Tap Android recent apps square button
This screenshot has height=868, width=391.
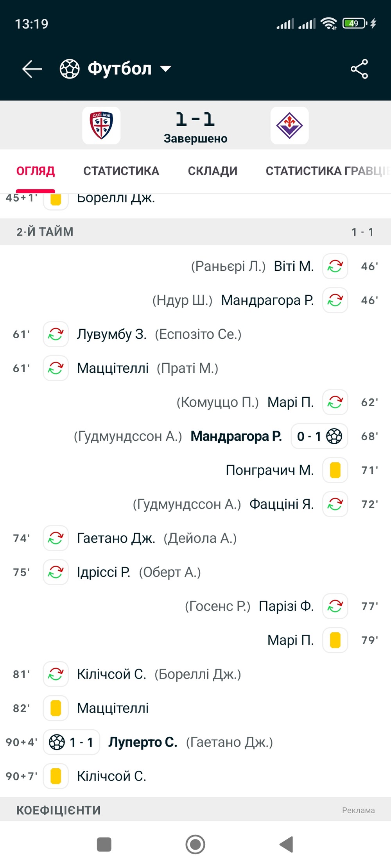[x=104, y=844]
